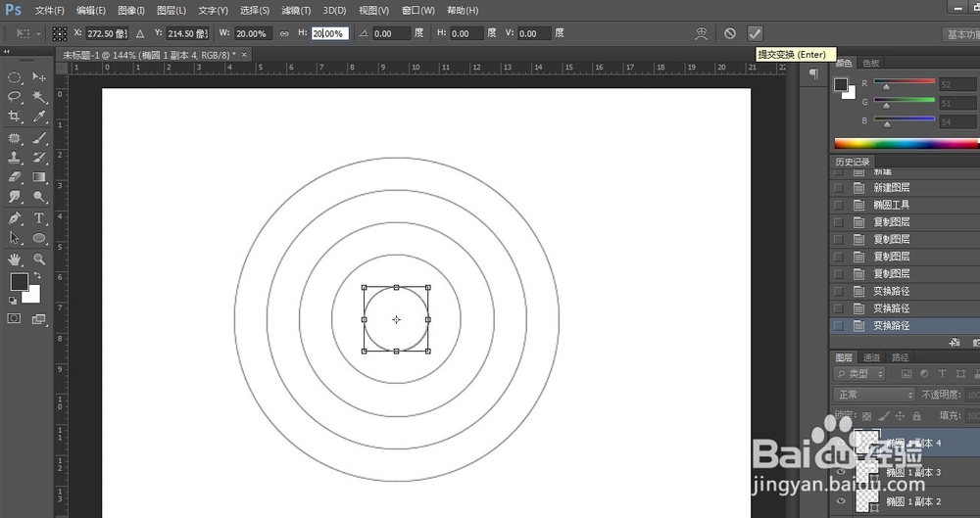
Task: Open the 文件(F) menu
Action: coord(49,11)
